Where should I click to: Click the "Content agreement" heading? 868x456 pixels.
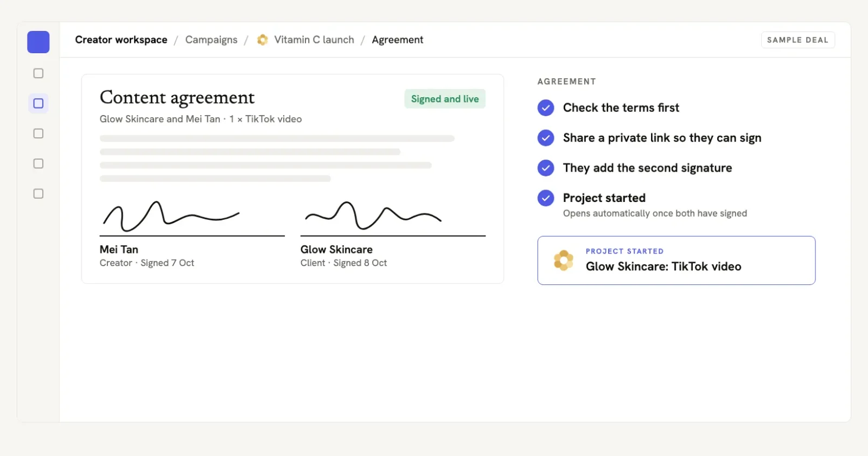coord(177,97)
